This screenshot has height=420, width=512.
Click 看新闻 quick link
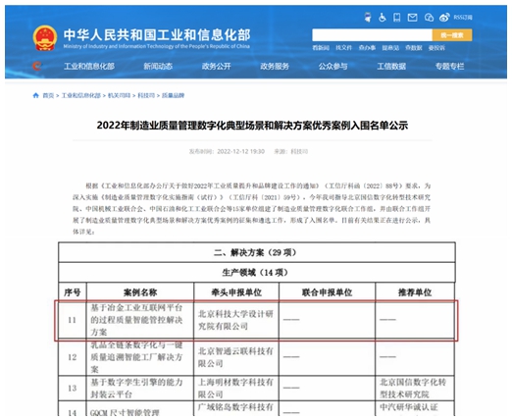click(321, 48)
